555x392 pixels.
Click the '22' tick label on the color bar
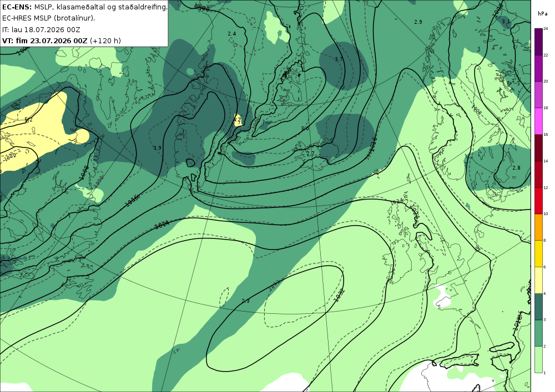tap(546, 55)
